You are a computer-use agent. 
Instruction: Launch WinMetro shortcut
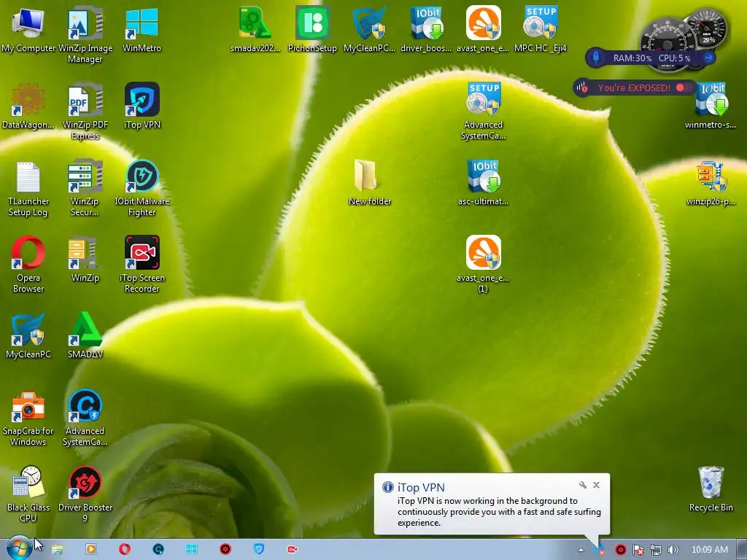pyautogui.click(x=142, y=29)
